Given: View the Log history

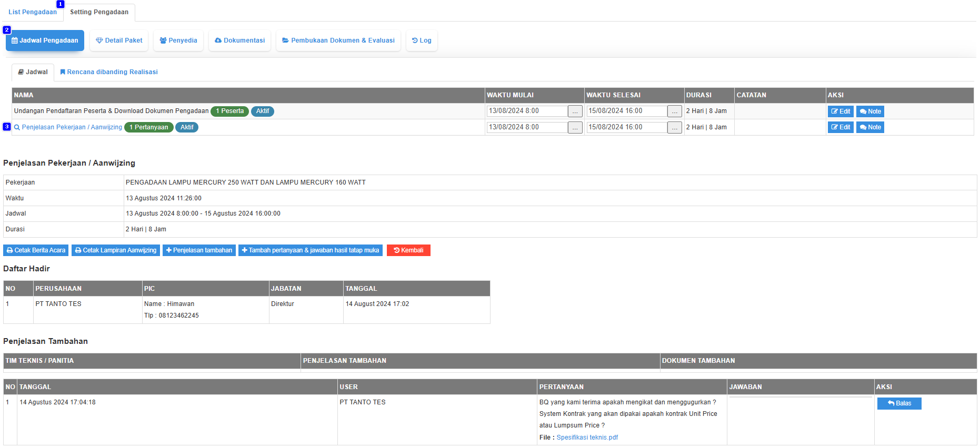Looking at the screenshot, I should [422, 40].
